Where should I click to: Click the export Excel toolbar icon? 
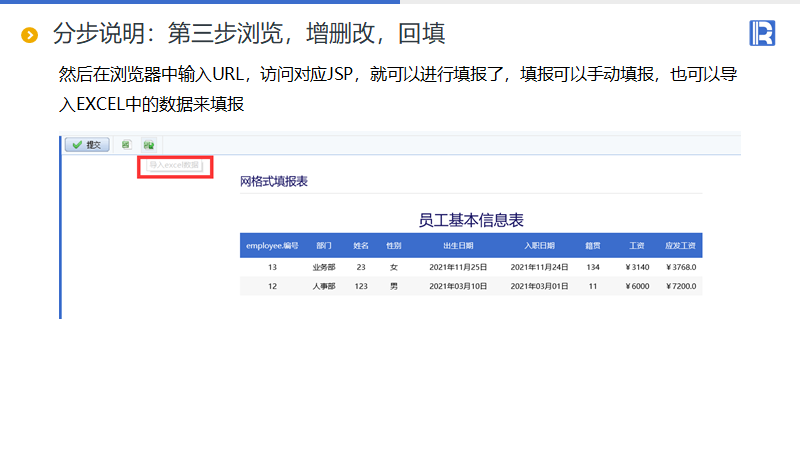126,145
